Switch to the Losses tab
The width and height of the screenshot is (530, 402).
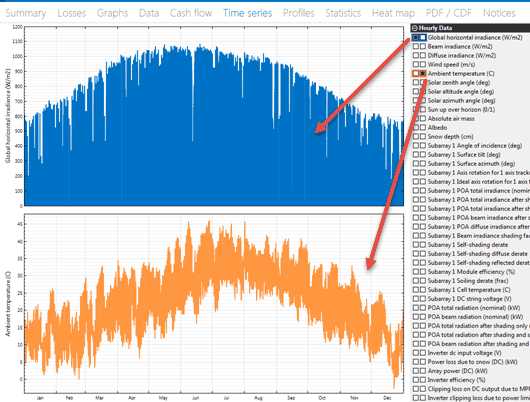tap(72, 13)
